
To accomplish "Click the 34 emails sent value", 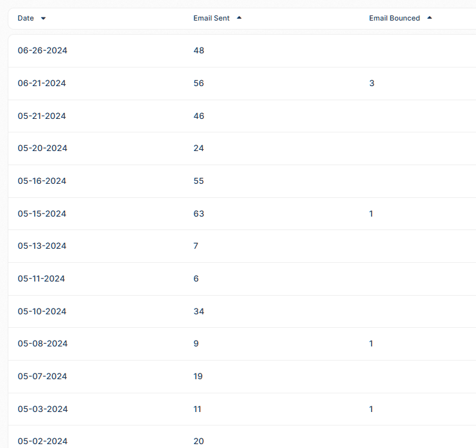I will point(198,312).
